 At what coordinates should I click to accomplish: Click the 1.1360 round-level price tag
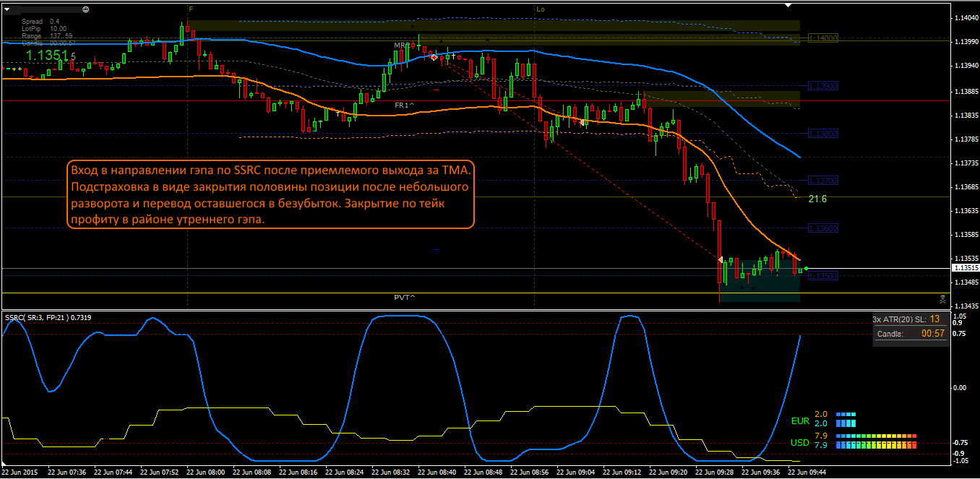(x=823, y=228)
